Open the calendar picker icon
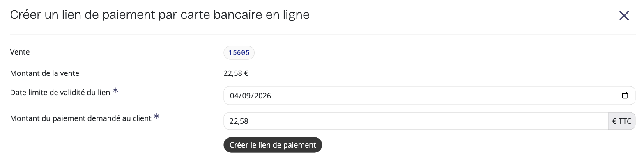 point(625,96)
